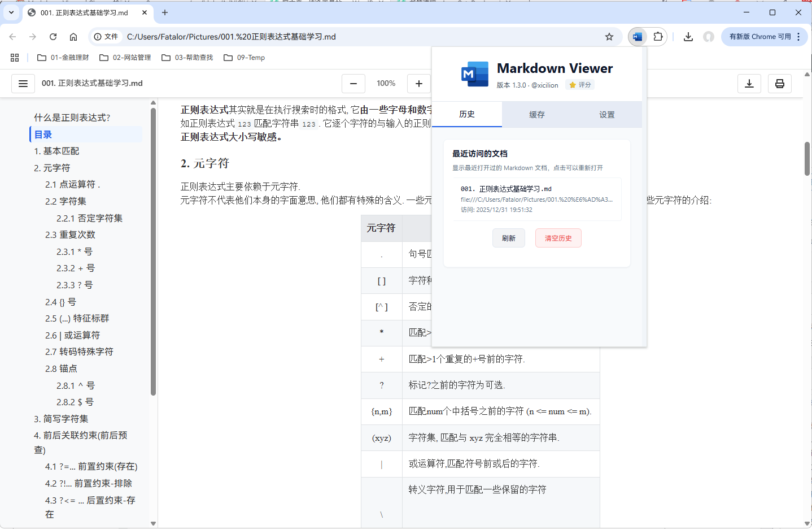Zoom in with the plus icon
The height and width of the screenshot is (529, 812).
(418, 83)
